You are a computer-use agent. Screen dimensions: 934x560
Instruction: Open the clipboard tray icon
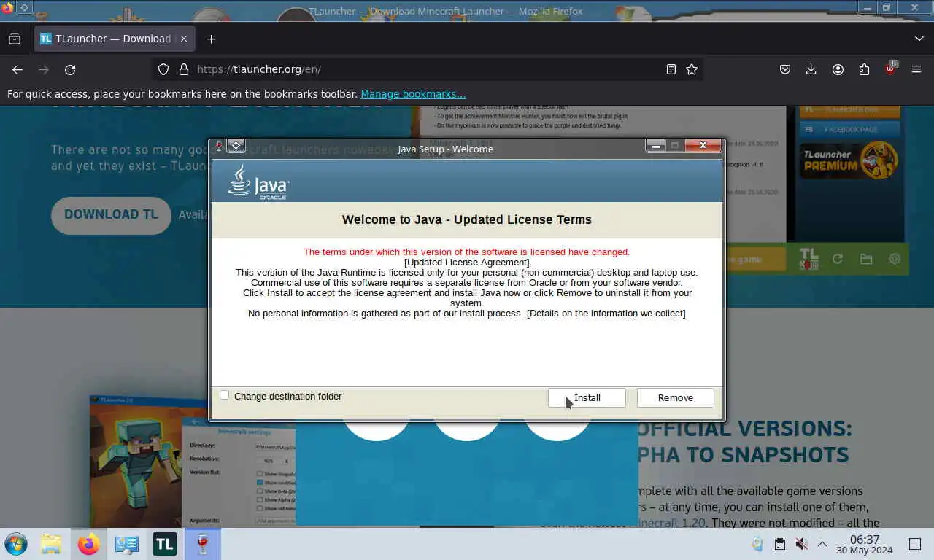click(779, 544)
